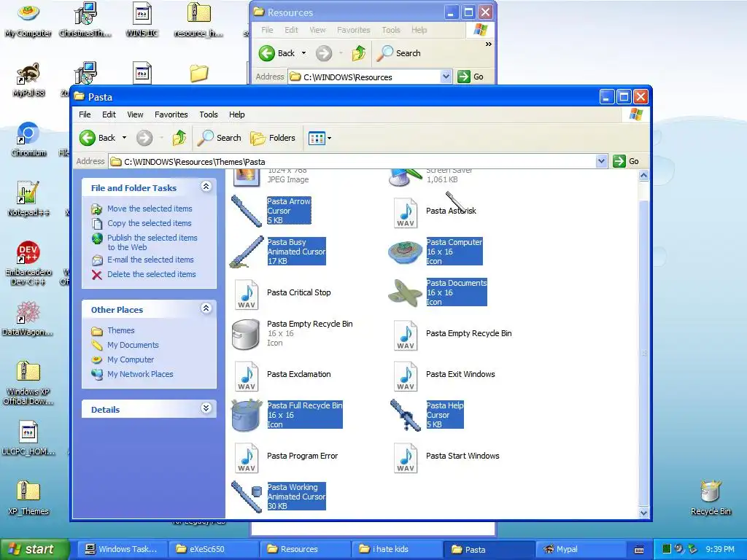Click the scroll up arrow in Pasta file list
This screenshot has height=560, width=747.
point(643,176)
